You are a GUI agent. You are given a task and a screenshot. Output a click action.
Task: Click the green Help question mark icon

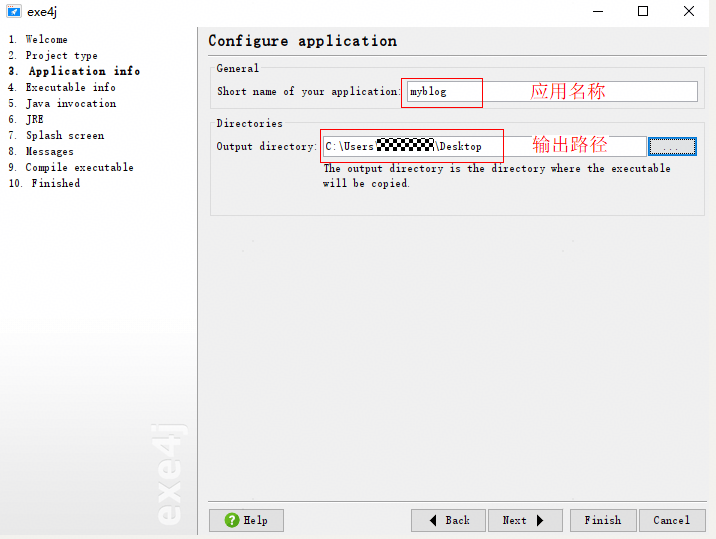[x=232, y=520]
